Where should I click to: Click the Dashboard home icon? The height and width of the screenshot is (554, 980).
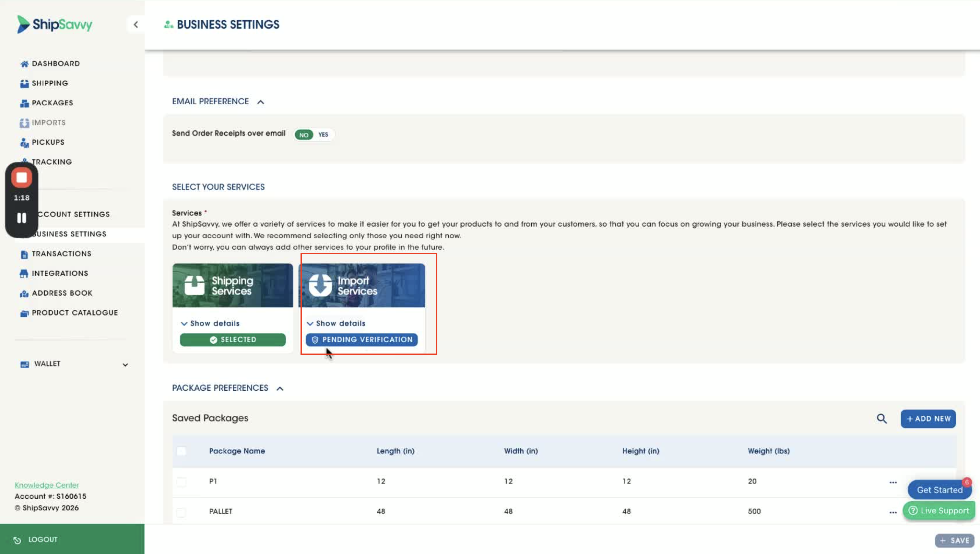pos(24,64)
